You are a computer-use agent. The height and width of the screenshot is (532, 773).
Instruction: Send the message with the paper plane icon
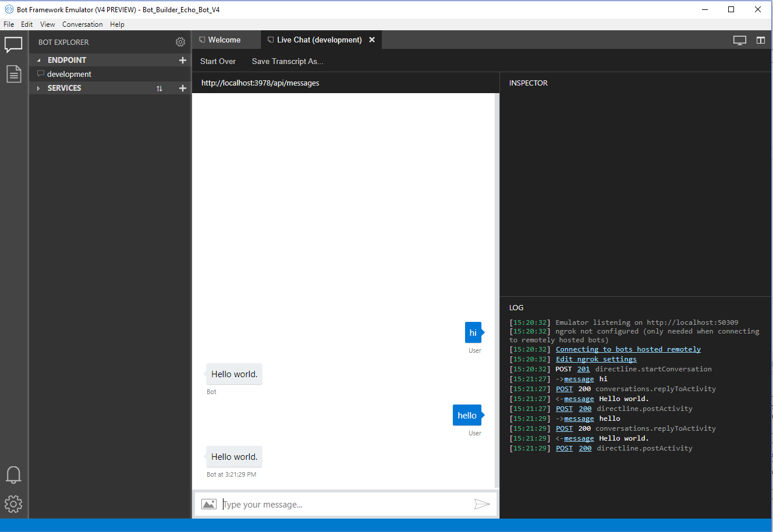coord(482,504)
